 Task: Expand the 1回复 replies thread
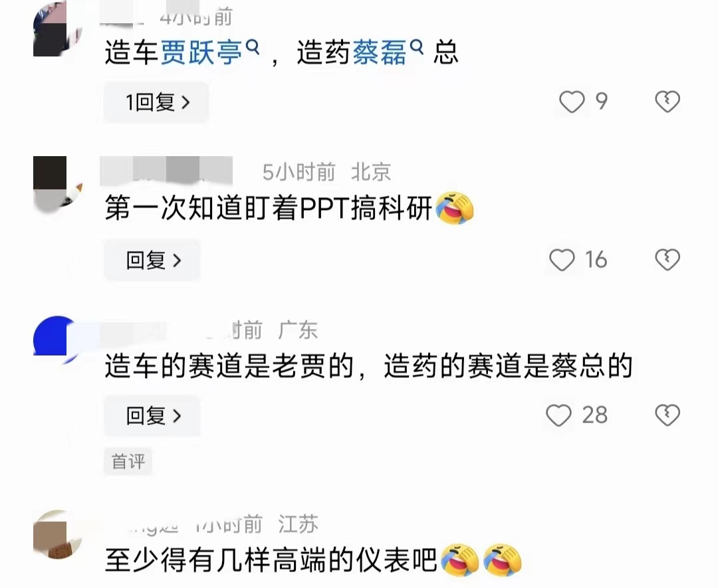157,102
